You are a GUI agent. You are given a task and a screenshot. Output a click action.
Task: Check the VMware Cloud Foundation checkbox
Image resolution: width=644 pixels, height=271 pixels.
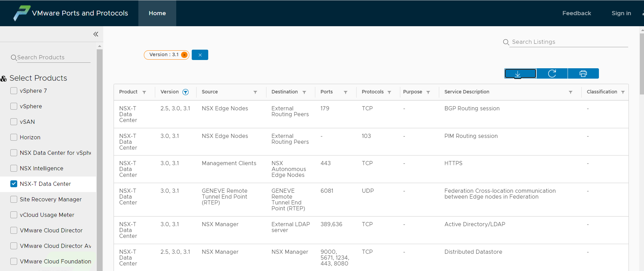click(x=14, y=261)
